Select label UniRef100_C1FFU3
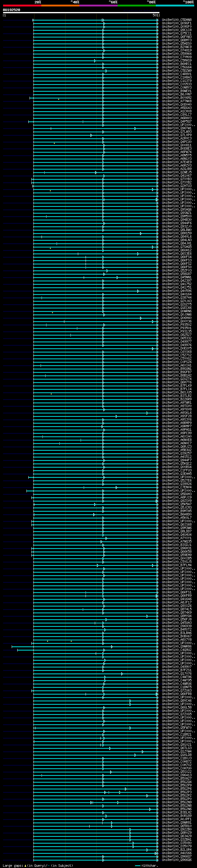Image resolution: width=197 pixels, height=868 pixels. [177, 470]
